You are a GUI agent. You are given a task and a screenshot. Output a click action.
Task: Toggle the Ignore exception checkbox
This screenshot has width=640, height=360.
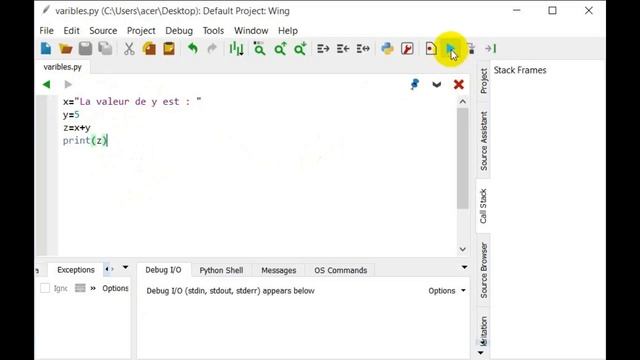point(45,288)
